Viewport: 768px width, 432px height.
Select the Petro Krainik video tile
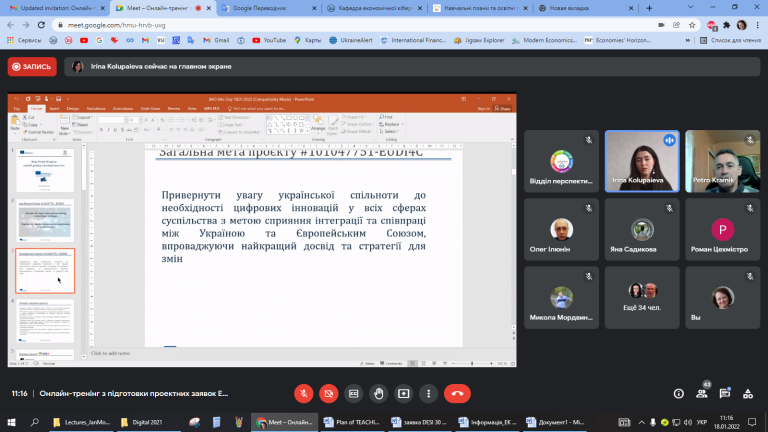pos(722,161)
